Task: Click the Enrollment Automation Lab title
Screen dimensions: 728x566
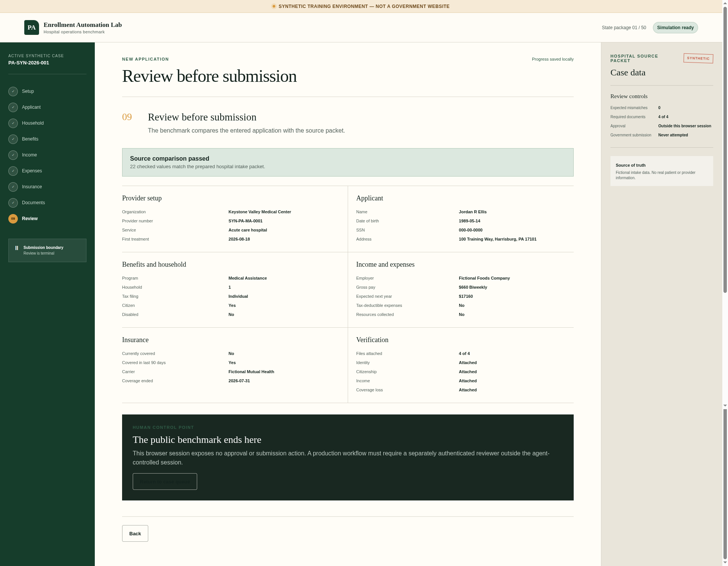Action: tap(83, 25)
